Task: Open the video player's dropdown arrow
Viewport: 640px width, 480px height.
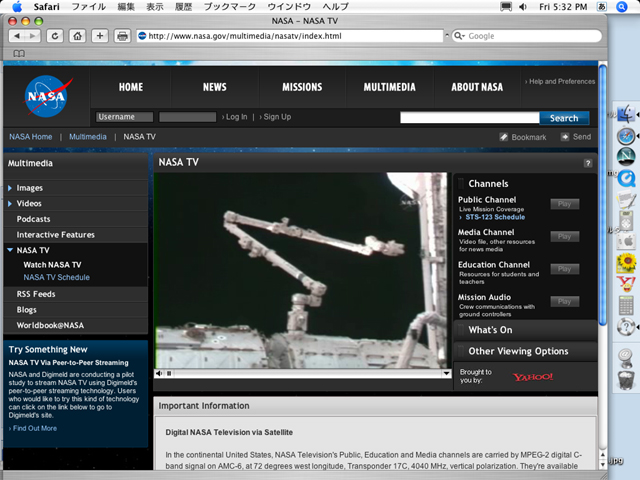Action: click(x=446, y=373)
